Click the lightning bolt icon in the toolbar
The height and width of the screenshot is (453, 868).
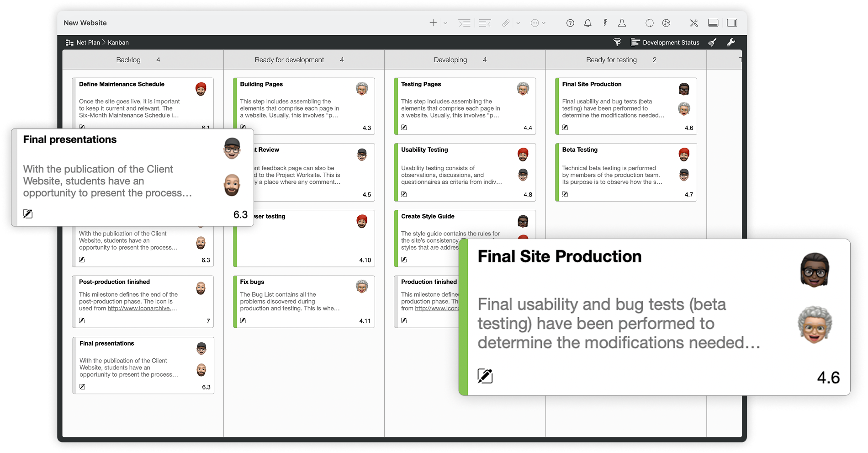tap(605, 22)
